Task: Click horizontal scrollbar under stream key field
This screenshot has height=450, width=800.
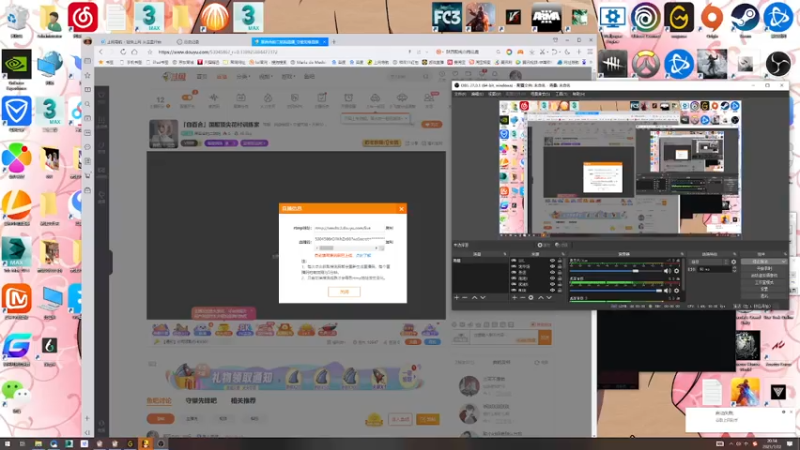Action: pyautogui.click(x=348, y=248)
